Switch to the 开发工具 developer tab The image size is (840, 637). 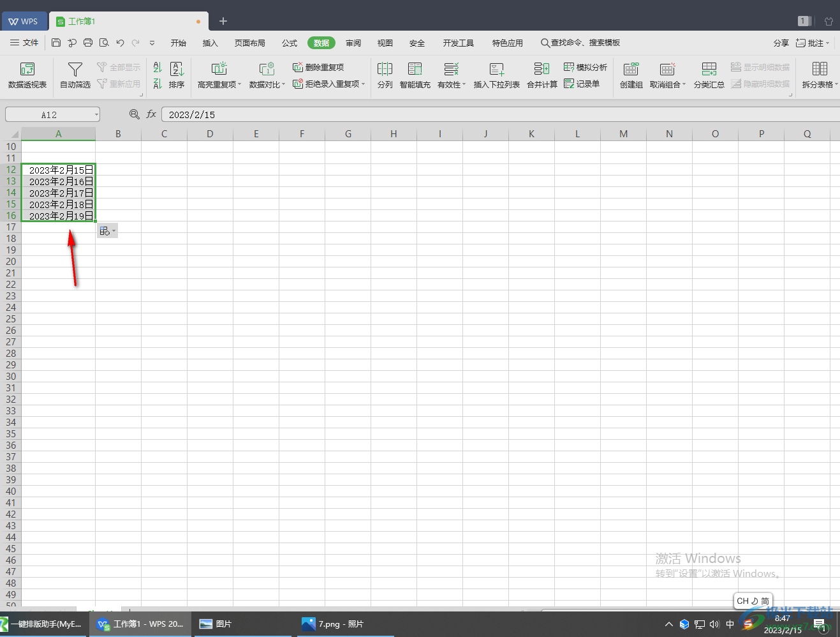pos(459,43)
